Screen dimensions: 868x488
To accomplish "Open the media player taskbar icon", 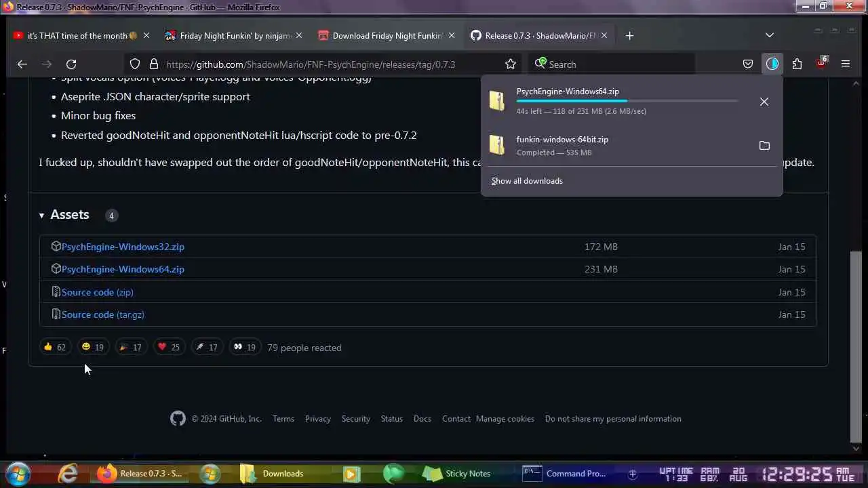I will pyautogui.click(x=351, y=473).
